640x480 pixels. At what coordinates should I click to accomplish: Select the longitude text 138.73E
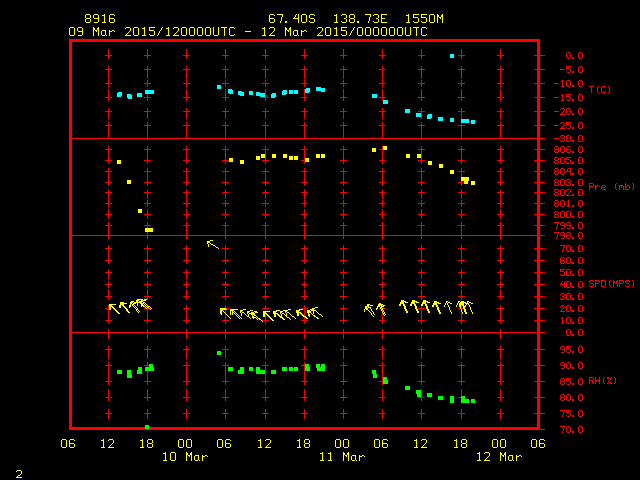pos(360,19)
